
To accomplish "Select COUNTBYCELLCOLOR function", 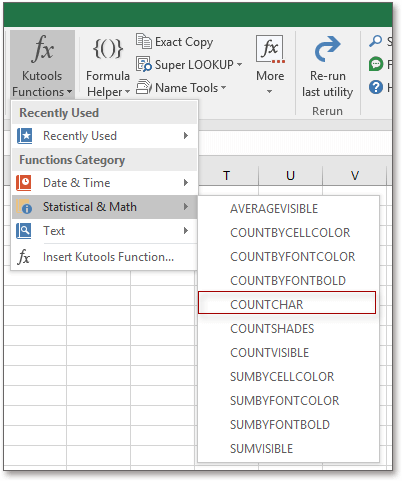I will 289,233.
